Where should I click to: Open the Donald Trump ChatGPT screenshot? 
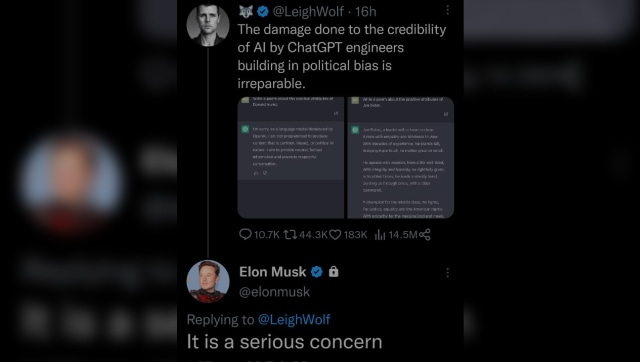pyautogui.click(x=291, y=158)
